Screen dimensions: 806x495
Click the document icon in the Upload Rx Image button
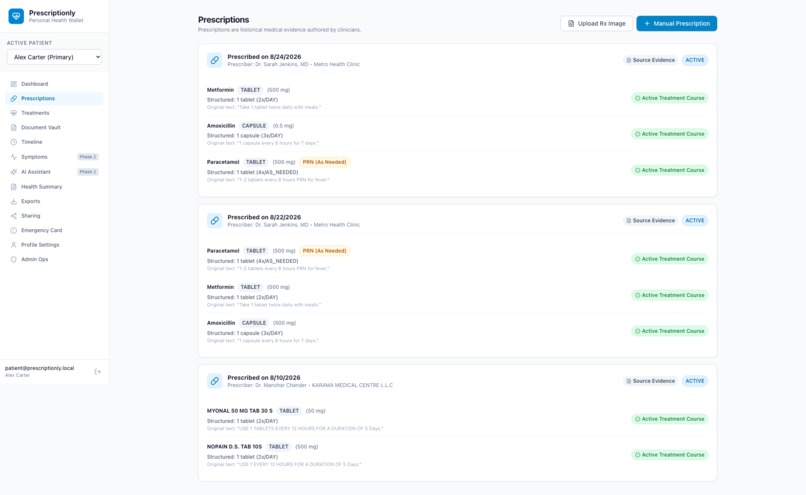pos(571,23)
